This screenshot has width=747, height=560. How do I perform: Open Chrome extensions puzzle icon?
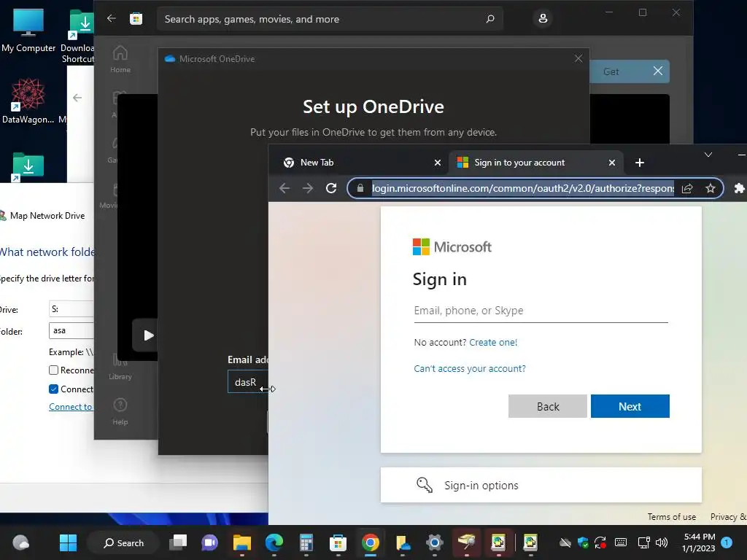pyautogui.click(x=739, y=188)
